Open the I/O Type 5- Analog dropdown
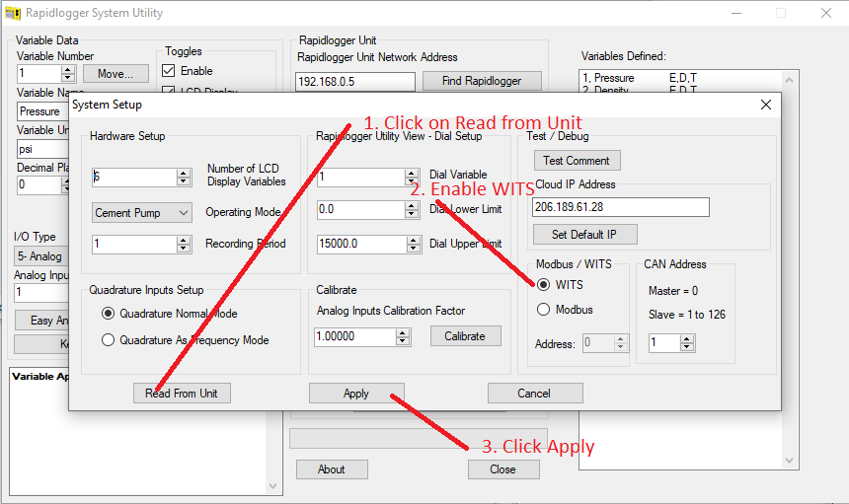 (41, 256)
